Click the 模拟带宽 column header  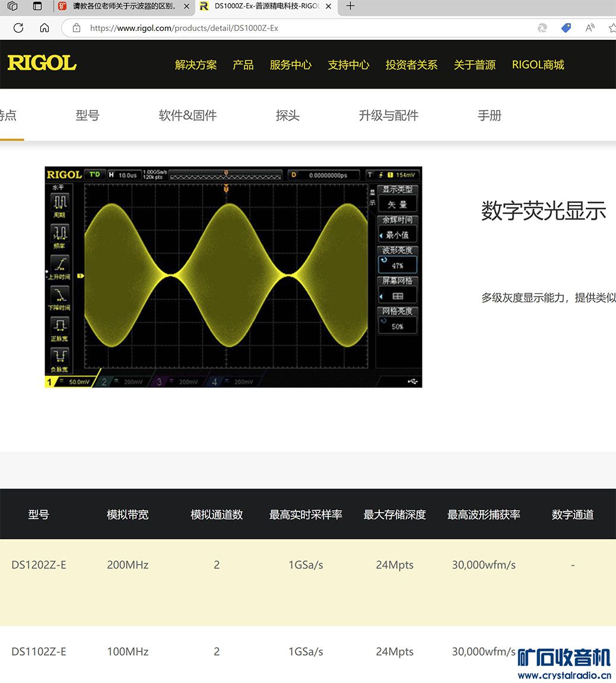click(x=128, y=514)
